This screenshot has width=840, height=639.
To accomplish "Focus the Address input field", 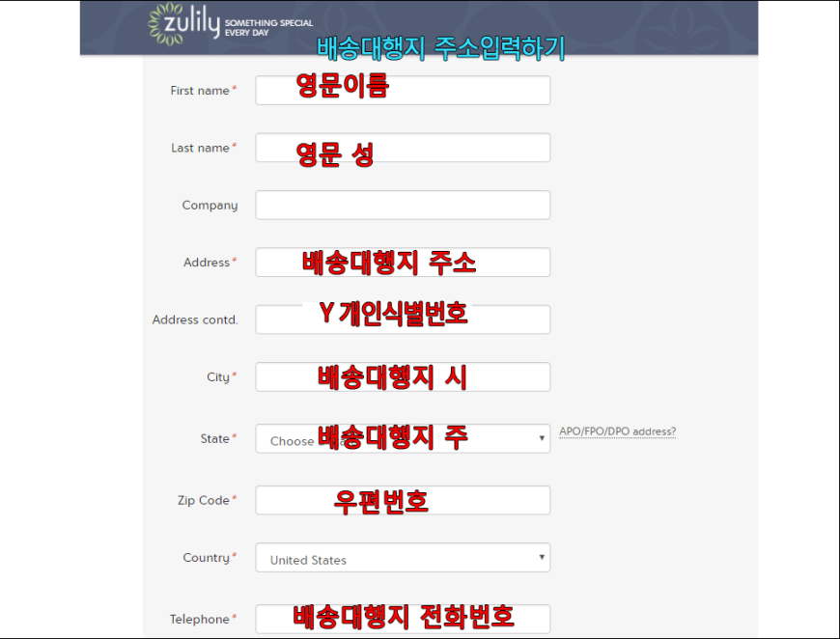I will pyautogui.click(x=403, y=262).
